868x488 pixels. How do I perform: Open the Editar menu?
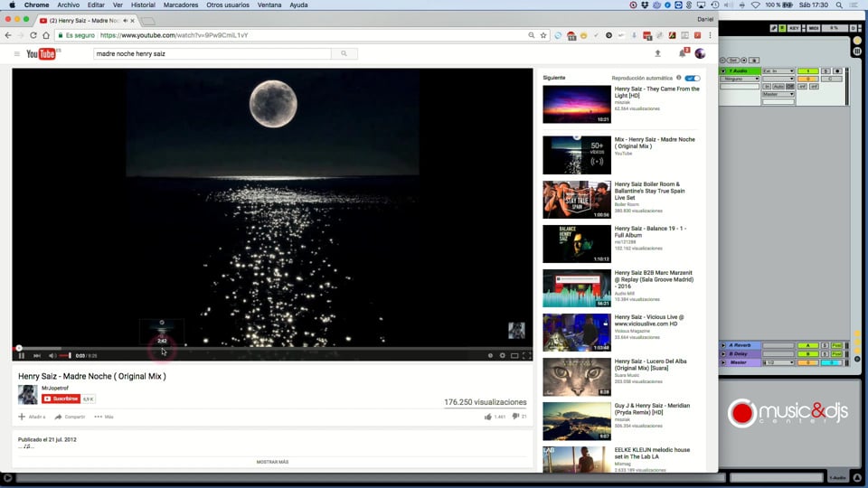[96, 5]
